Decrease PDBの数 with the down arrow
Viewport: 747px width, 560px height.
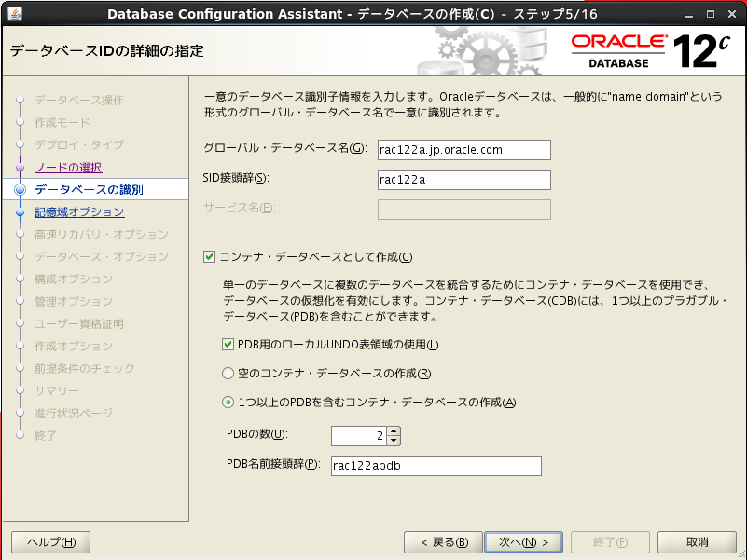pos(394,441)
